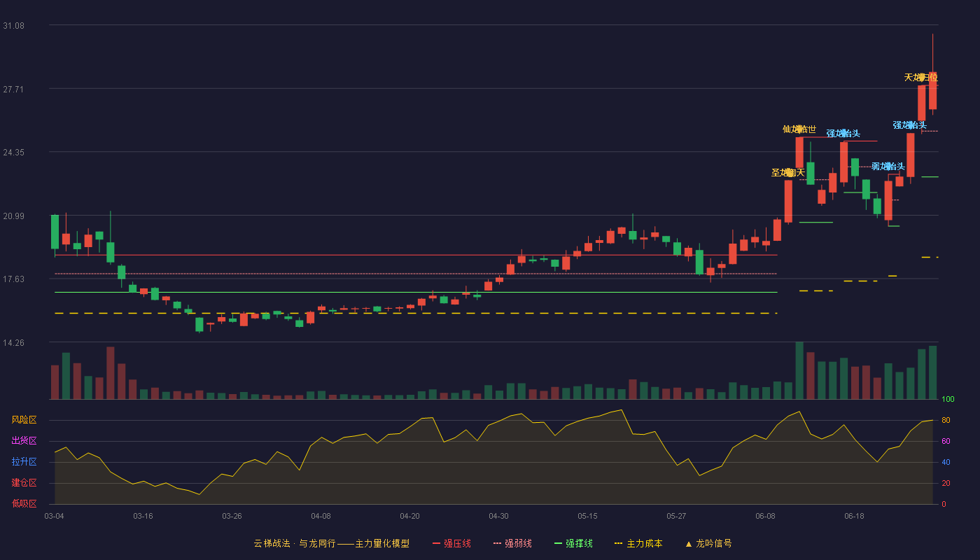Click the 40 indicator axis value
The height and width of the screenshot is (560, 980).
(945, 462)
